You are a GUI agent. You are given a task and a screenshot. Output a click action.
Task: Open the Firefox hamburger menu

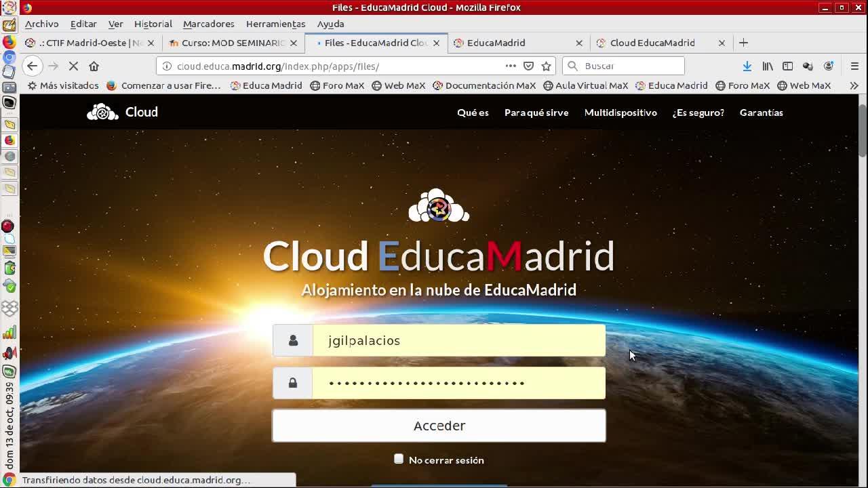854,66
